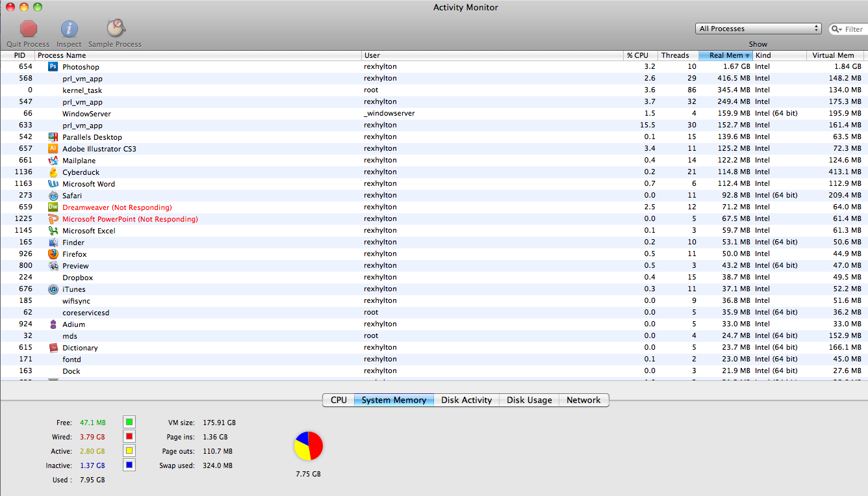Select the iTunes icon
This screenshot has width=868, height=496.
53,289
